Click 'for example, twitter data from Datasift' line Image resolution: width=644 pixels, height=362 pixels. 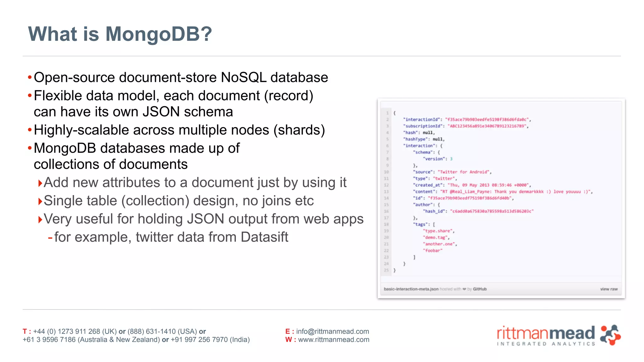coord(171,237)
